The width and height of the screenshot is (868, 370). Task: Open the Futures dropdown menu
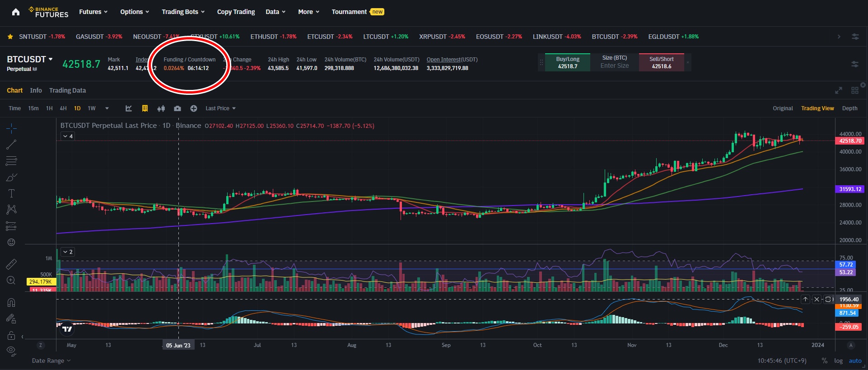coord(93,12)
